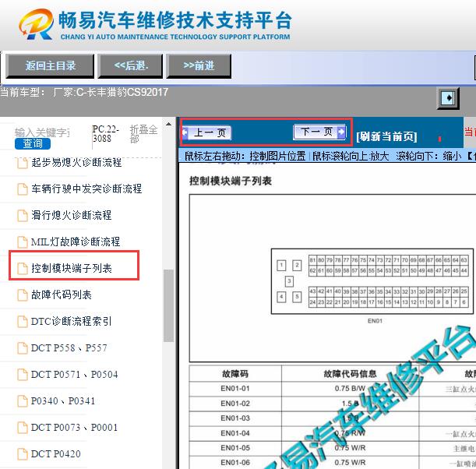Click table cell EN01-05
Image resolution: width=476 pixels, height=469 pixels.
[235, 448]
